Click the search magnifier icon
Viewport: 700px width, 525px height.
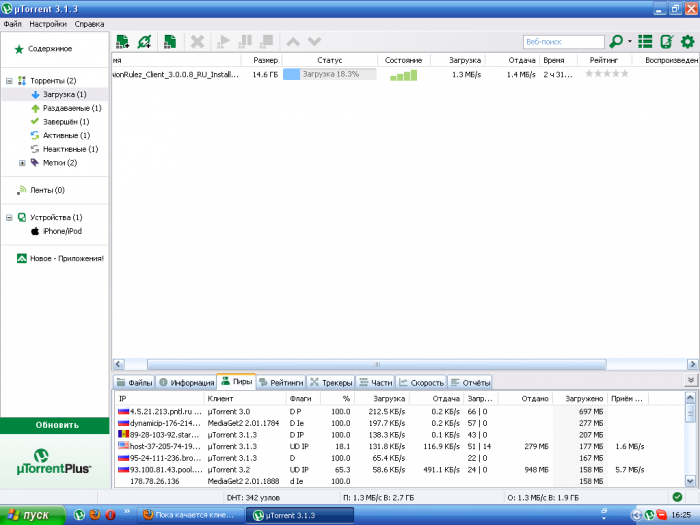pos(616,42)
